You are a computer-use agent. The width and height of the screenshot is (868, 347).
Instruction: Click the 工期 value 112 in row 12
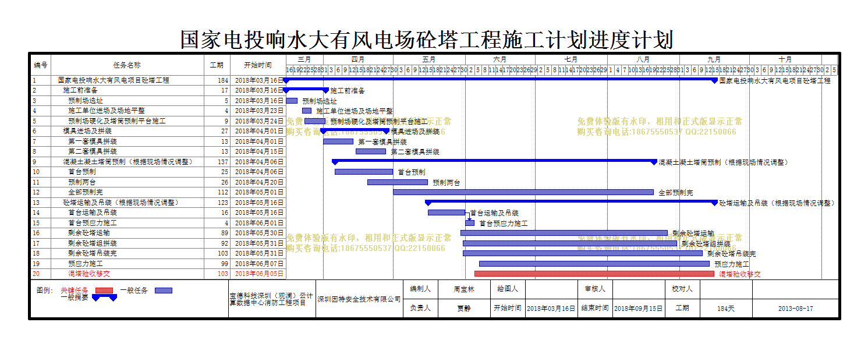click(x=223, y=192)
